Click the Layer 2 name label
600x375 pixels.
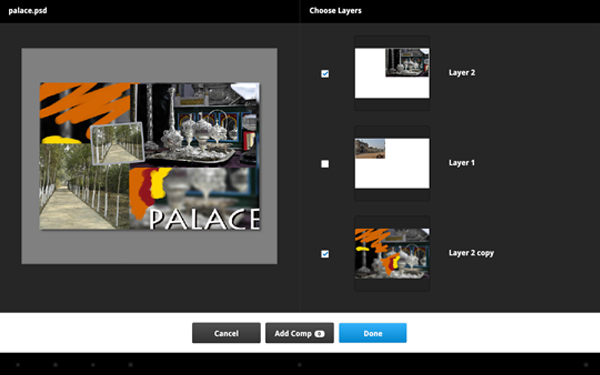pyautogui.click(x=462, y=73)
